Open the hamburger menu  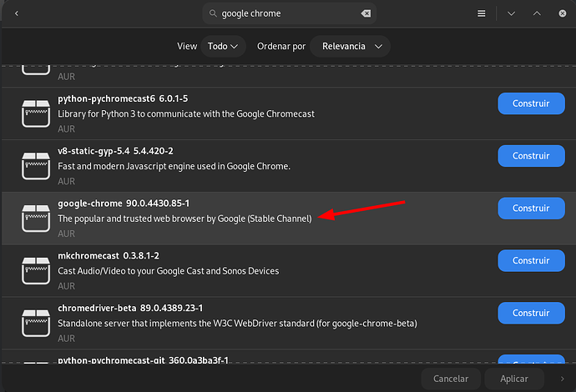pyautogui.click(x=481, y=13)
